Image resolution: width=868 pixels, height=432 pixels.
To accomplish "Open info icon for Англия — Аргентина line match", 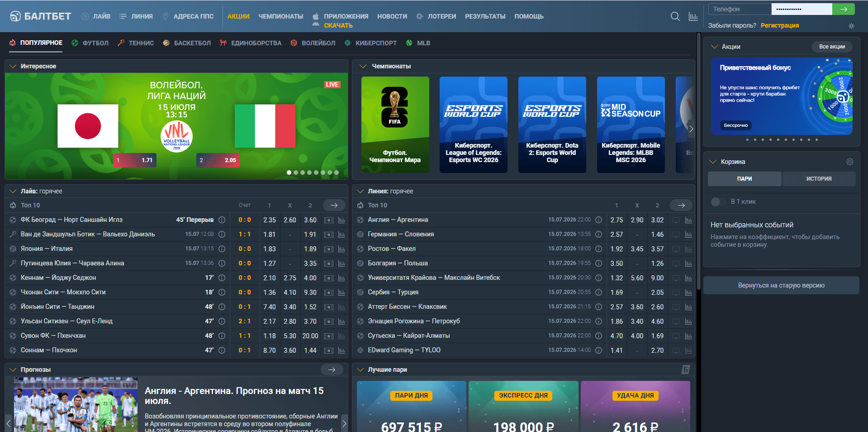I will 598,220.
